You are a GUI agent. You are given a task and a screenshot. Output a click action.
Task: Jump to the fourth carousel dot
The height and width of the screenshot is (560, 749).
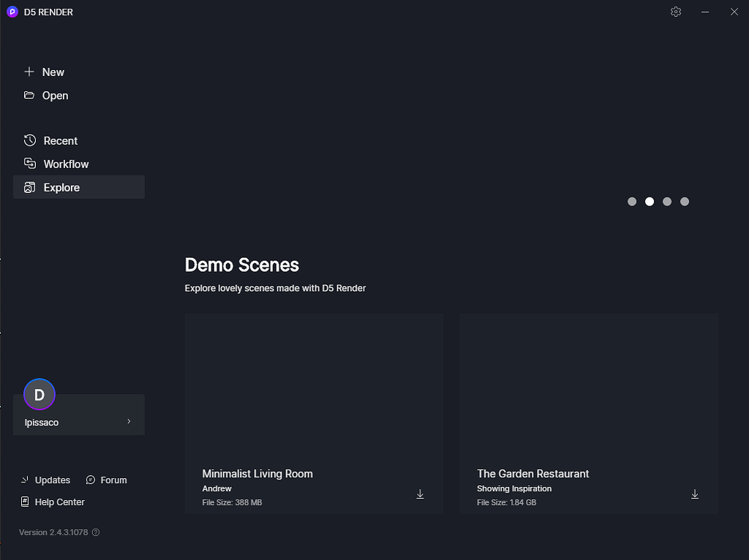pyautogui.click(x=685, y=202)
